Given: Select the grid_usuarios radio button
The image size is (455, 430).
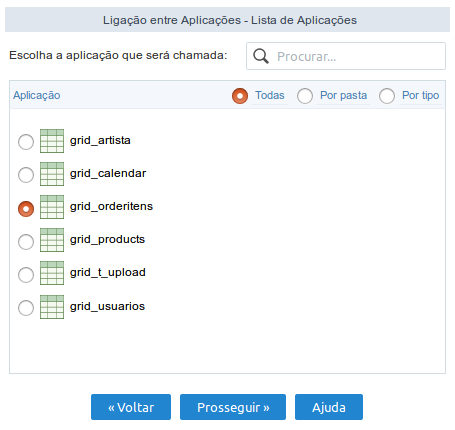Looking at the screenshot, I should coord(26,308).
